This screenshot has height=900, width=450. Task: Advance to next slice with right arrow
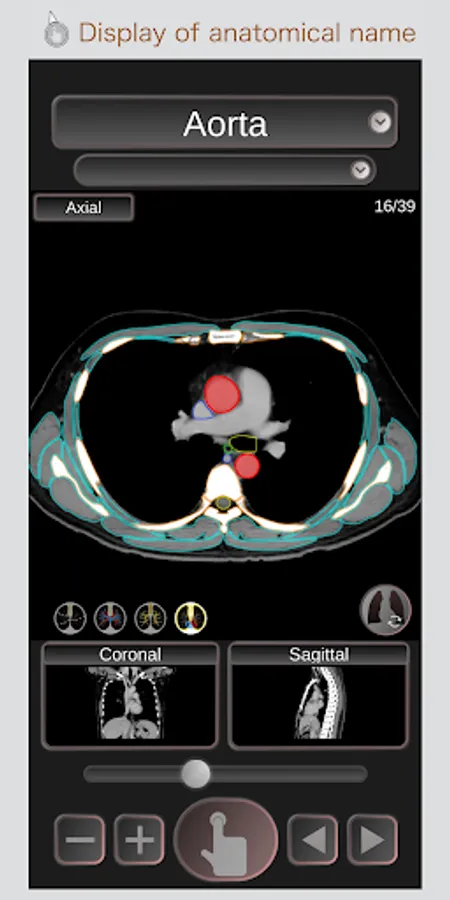click(372, 840)
